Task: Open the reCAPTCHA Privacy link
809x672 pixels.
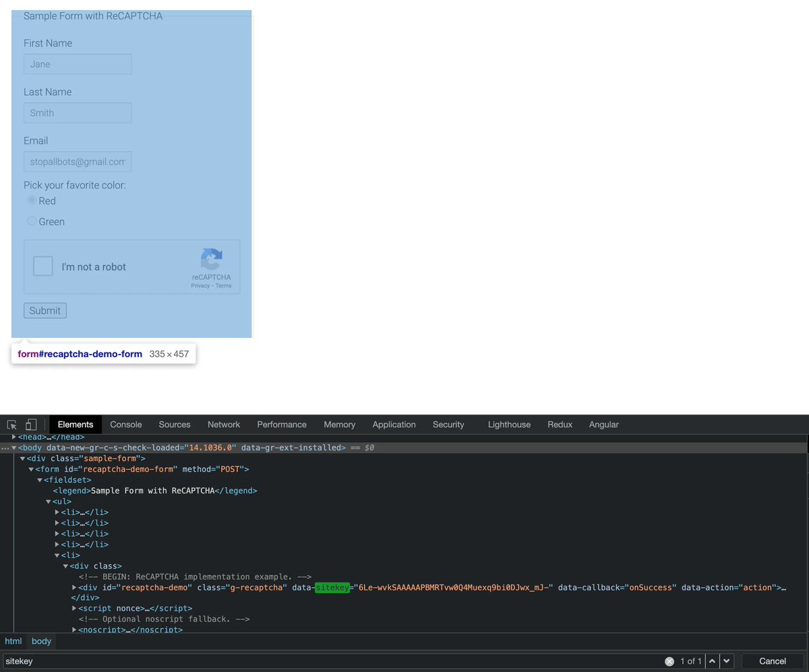Action: tap(200, 286)
